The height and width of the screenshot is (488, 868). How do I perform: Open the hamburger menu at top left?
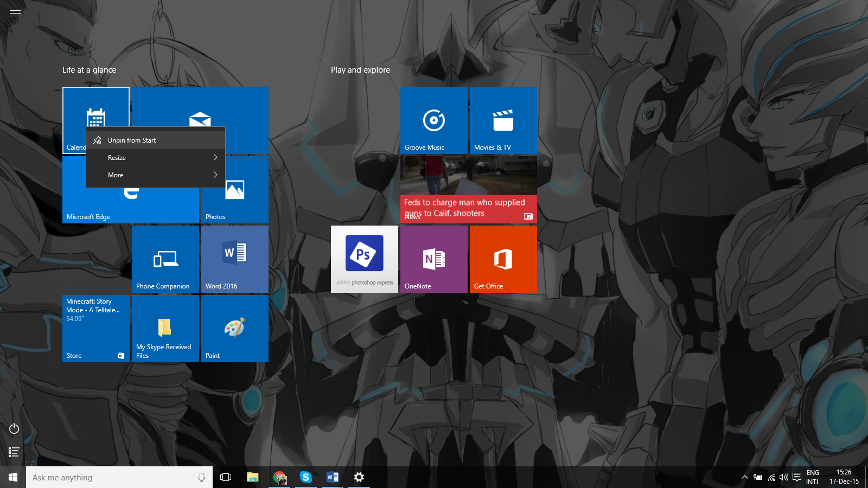[15, 13]
